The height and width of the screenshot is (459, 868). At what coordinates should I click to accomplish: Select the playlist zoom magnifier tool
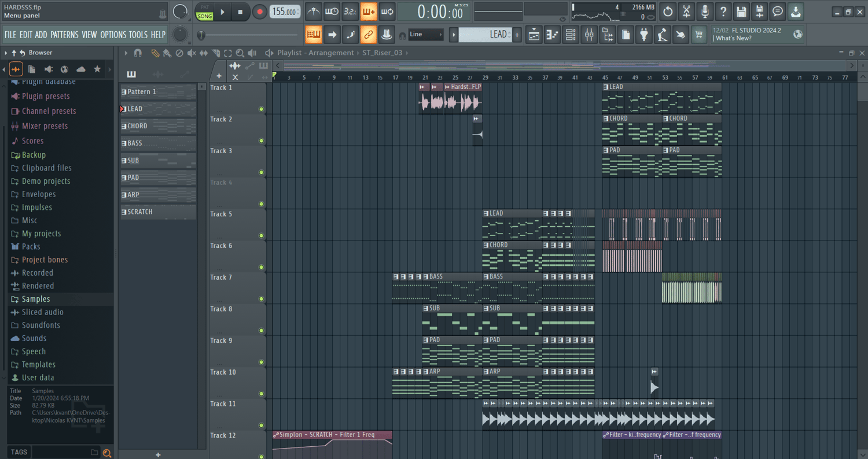point(240,53)
